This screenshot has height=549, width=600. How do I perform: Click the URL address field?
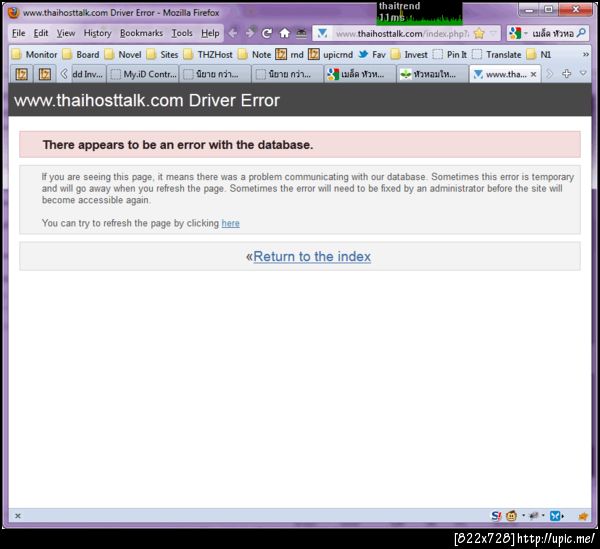tap(402, 34)
